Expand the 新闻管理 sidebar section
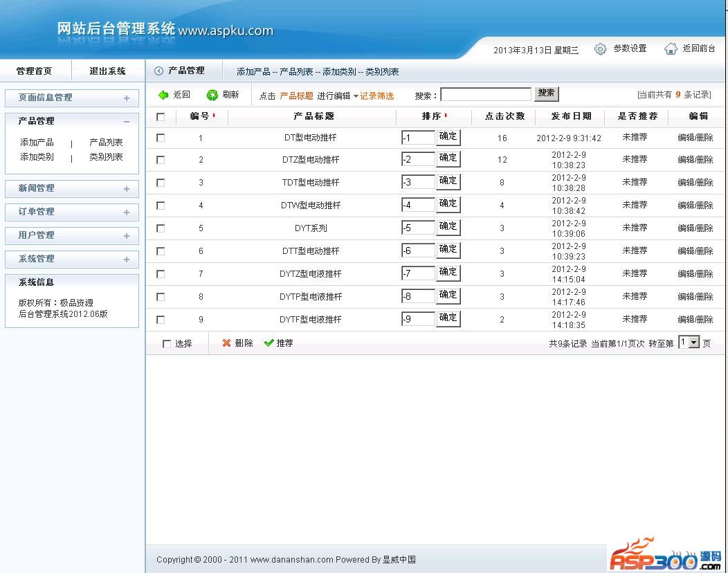This screenshot has width=728, height=573. tap(127, 189)
